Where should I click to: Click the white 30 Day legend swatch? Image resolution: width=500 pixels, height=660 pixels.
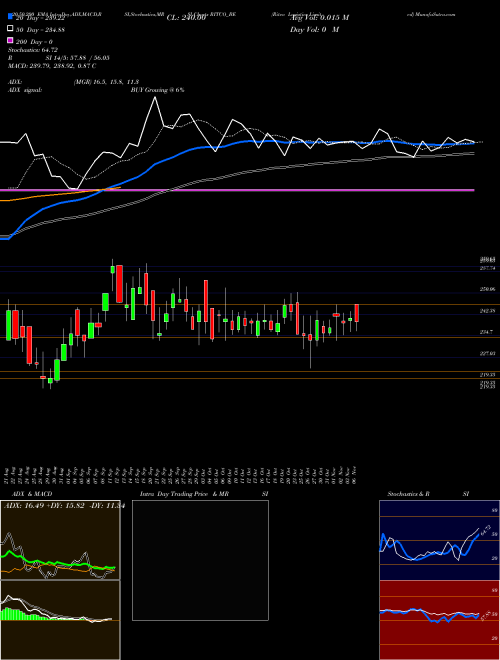coord(10,29)
